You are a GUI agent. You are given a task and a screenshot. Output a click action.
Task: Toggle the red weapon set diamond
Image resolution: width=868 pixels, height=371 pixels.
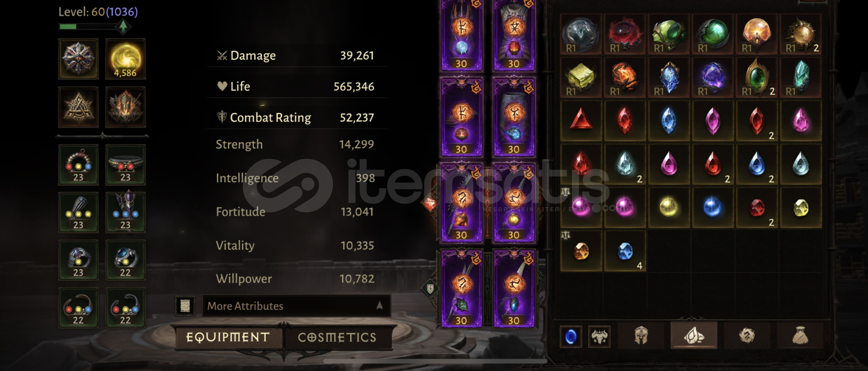430,204
